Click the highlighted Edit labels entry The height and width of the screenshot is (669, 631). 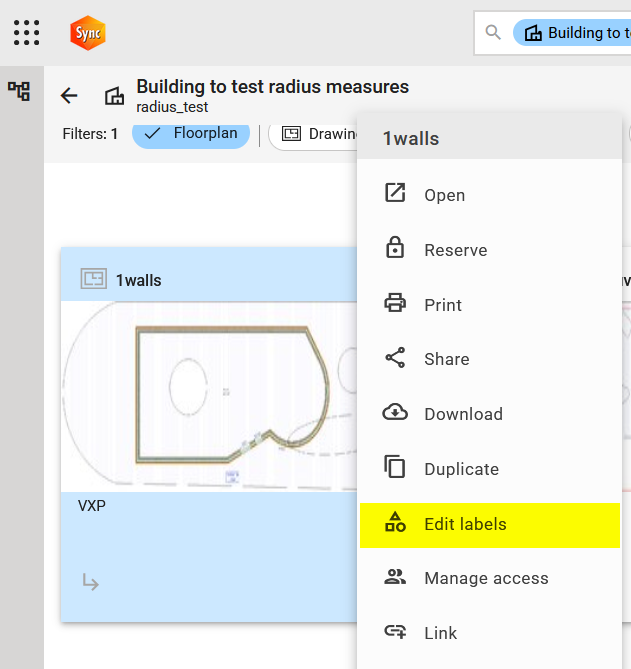pos(465,524)
